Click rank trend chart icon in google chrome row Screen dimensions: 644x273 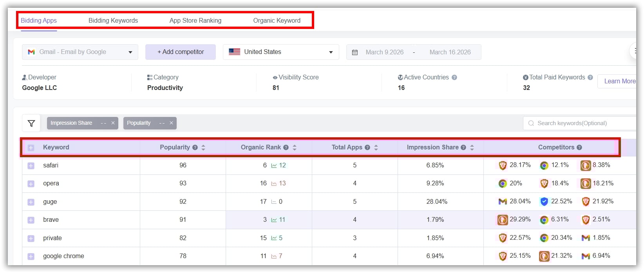click(274, 257)
